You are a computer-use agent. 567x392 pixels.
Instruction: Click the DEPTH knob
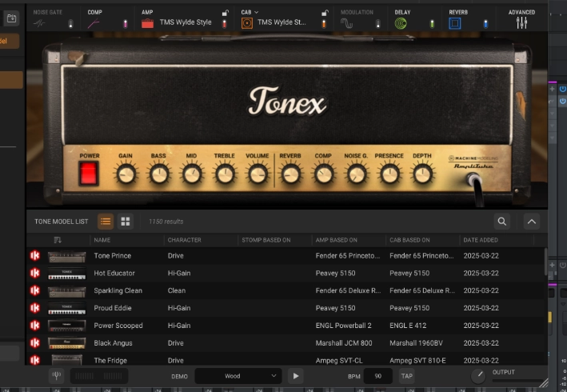(x=422, y=174)
